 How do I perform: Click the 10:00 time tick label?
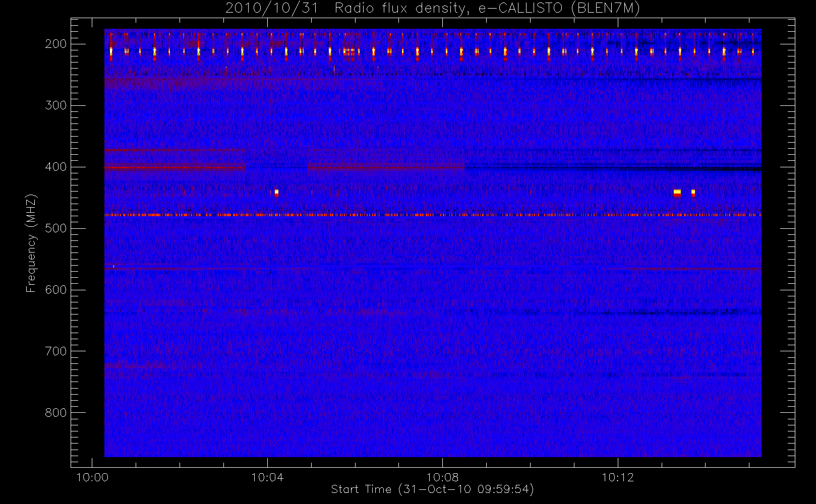pos(92,477)
